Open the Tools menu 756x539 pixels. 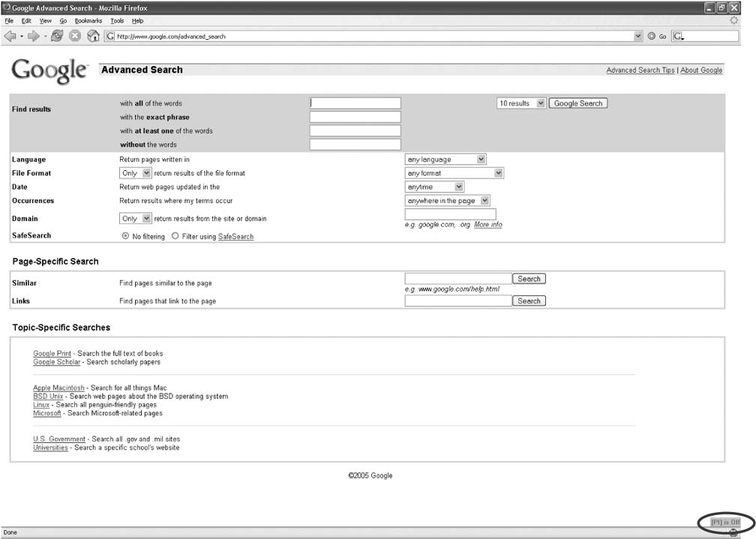pos(117,21)
